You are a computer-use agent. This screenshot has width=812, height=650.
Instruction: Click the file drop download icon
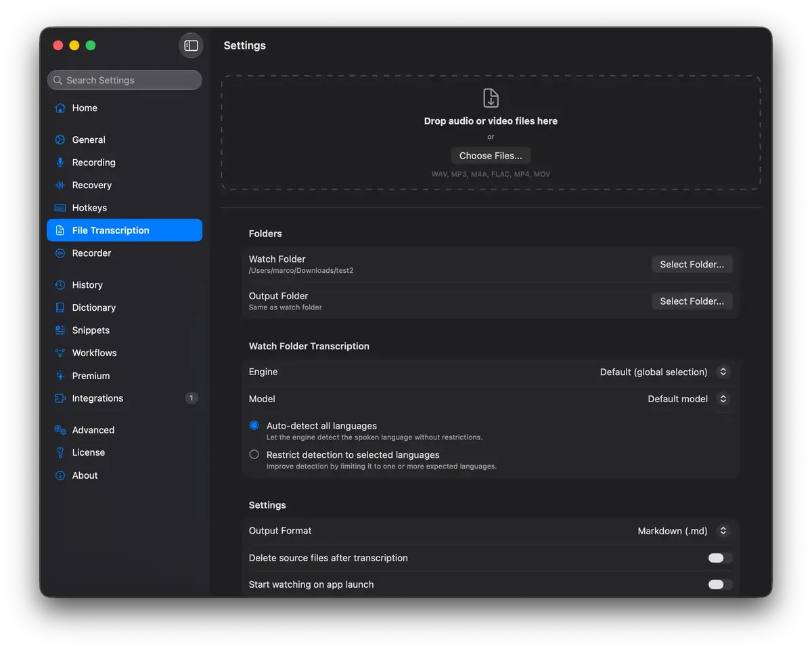pos(491,97)
